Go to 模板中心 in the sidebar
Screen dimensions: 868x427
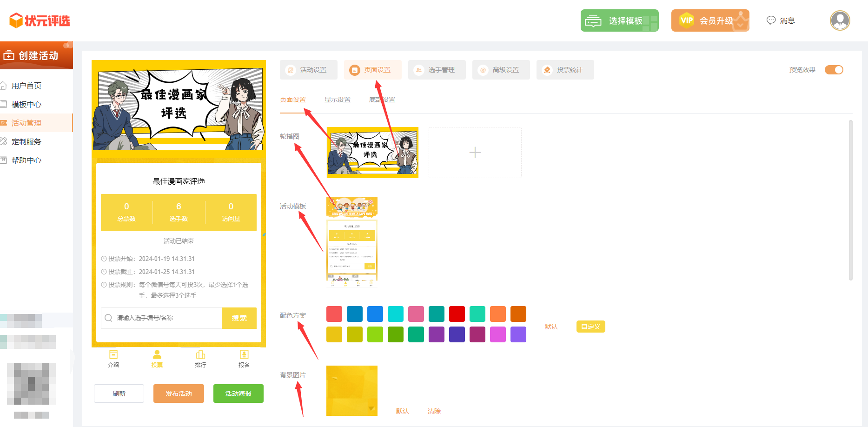coord(27,104)
